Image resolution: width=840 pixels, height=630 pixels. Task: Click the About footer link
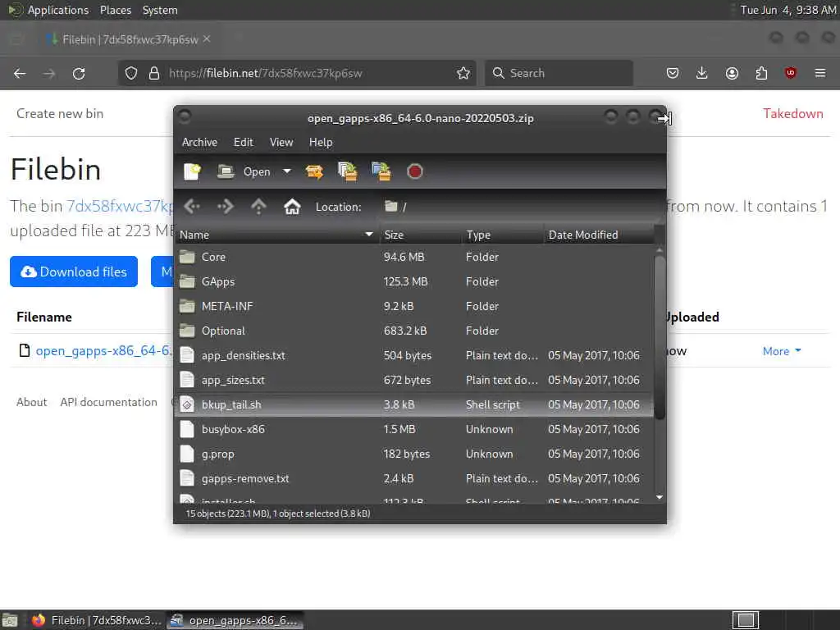tap(32, 402)
